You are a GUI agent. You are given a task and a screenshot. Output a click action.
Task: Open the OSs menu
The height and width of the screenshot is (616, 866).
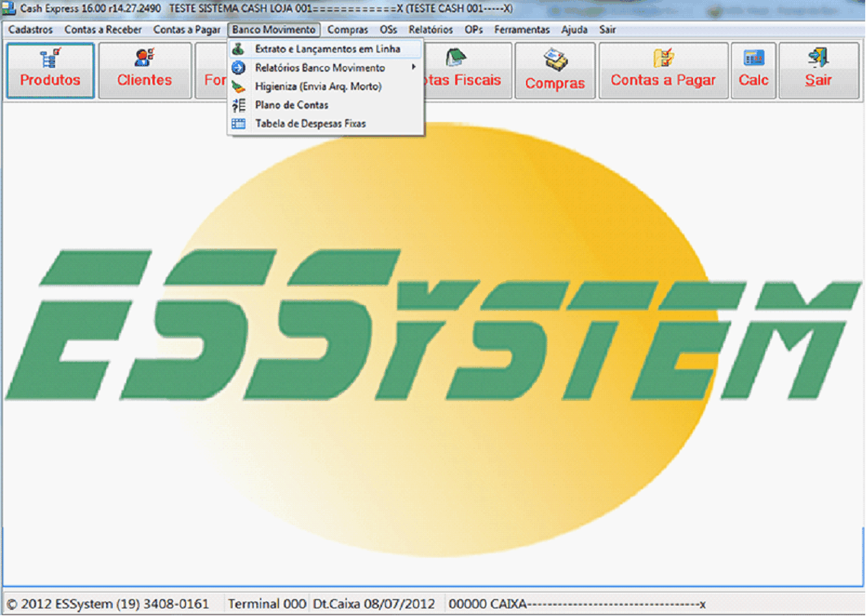388,30
